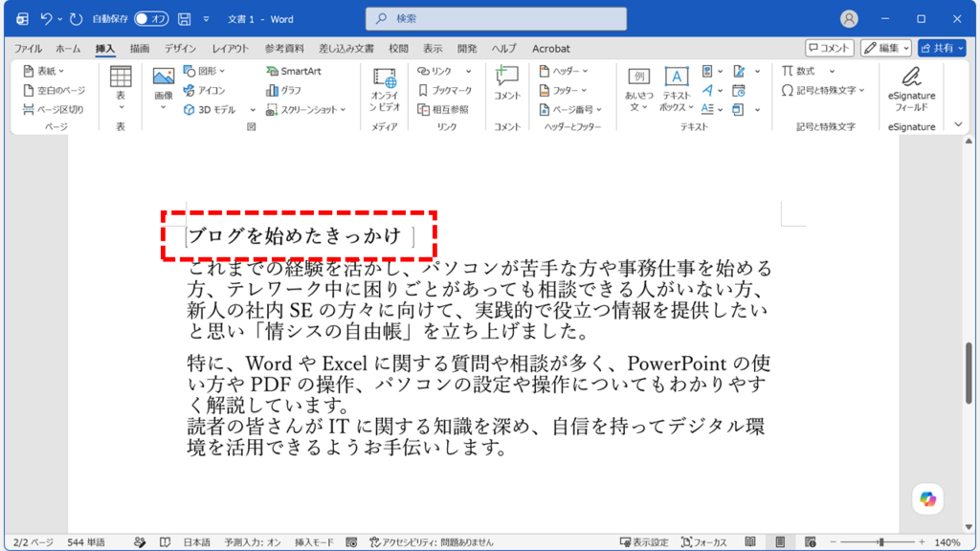Click the Undo arrow icon
980x551 pixels.
[46, 19]
